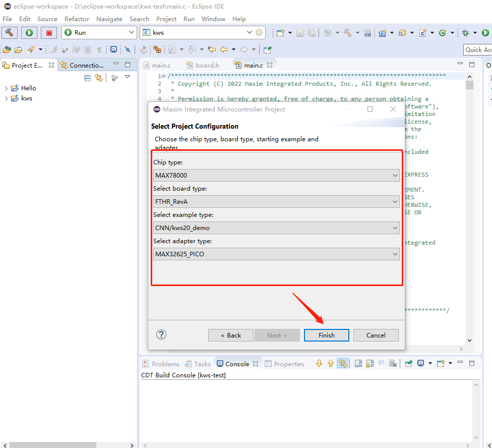This screenshot has height=448, width=492.
Task: Click the < Back button
Action: tap(231, 335)
